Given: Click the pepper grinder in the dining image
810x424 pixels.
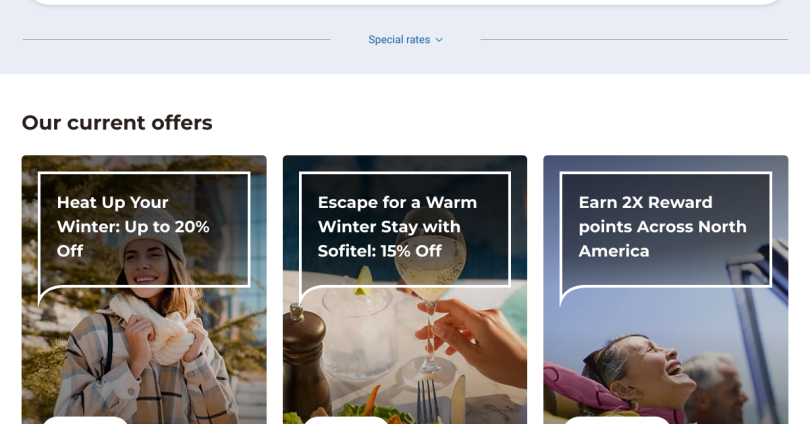Looking at the screenshot, I should click(306, 362).
